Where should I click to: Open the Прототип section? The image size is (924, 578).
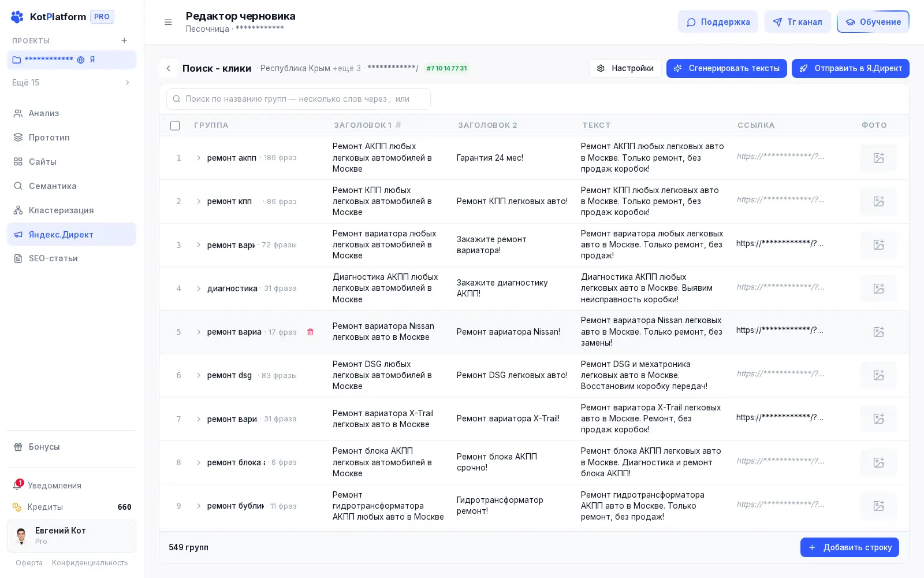(x=72, y=138)
